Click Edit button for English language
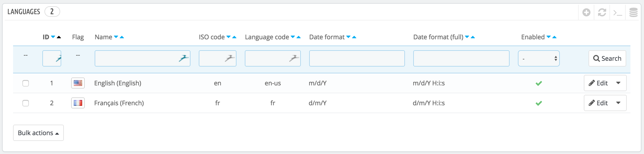The image size is (644, 154). pyautogui.click(x=598, y=83)
